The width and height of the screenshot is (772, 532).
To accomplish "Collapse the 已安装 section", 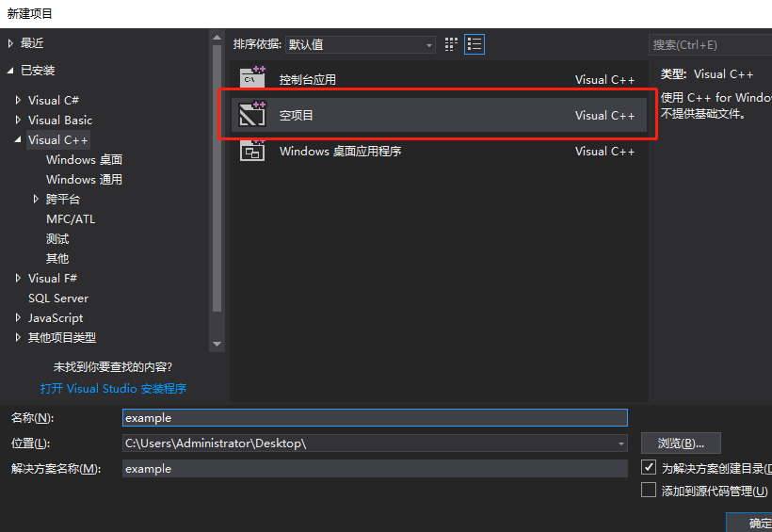I will (x=10, y=71).
